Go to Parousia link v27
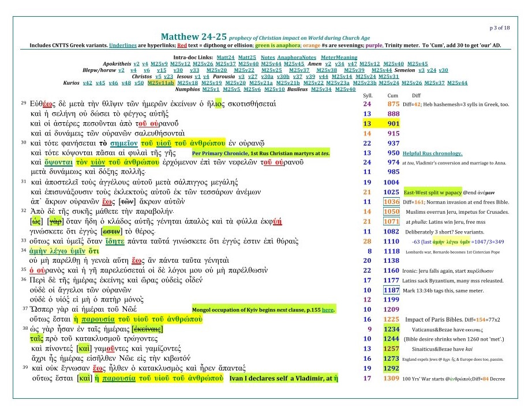 click(253, 77)
